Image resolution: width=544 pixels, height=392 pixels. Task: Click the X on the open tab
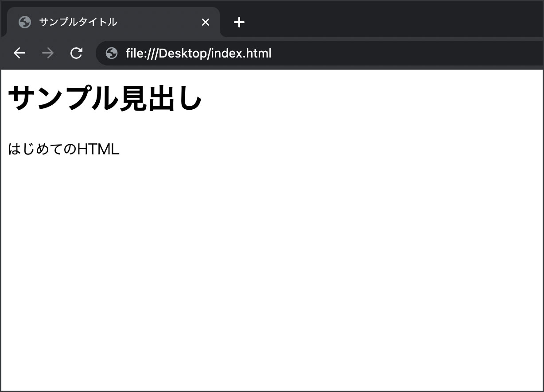tap(205, 22)
